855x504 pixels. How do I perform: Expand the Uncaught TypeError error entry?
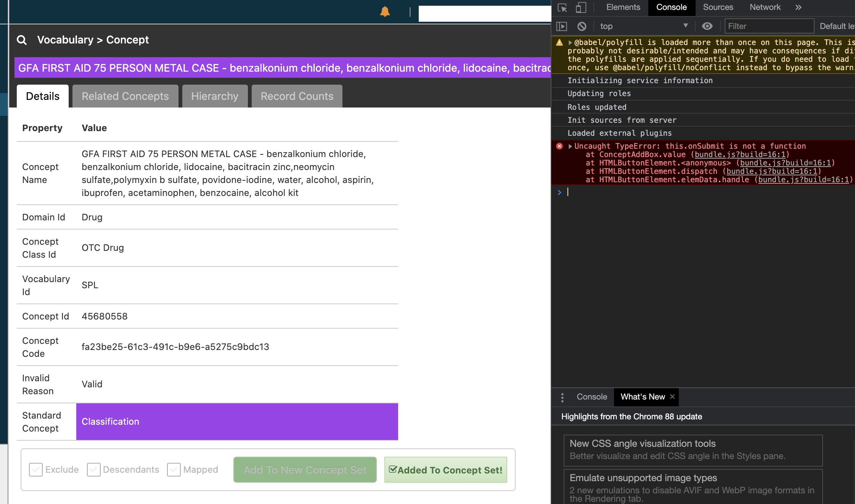click(570, 146)
